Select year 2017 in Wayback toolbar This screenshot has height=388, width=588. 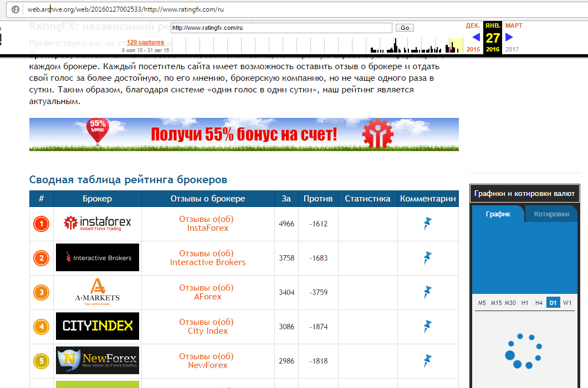pos(512,49)
